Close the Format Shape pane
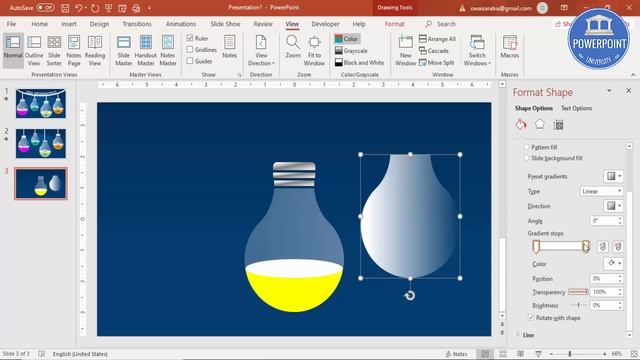 pos(629,91)
